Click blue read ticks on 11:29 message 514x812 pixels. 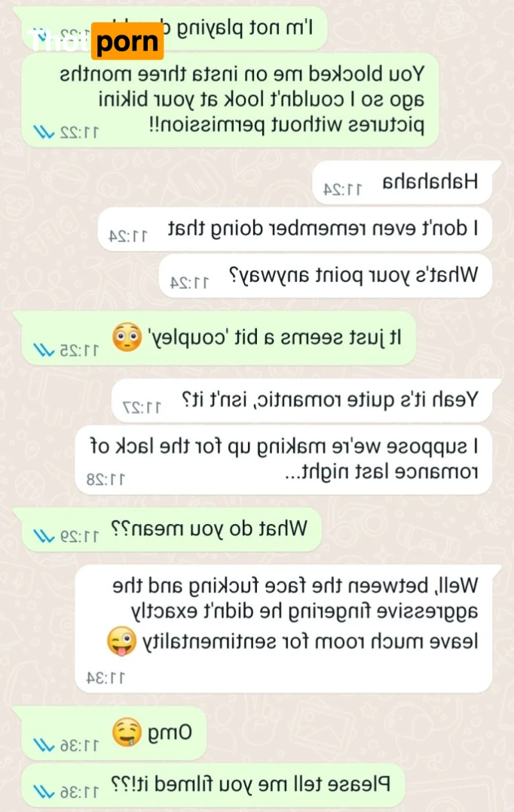click(44, 536)
